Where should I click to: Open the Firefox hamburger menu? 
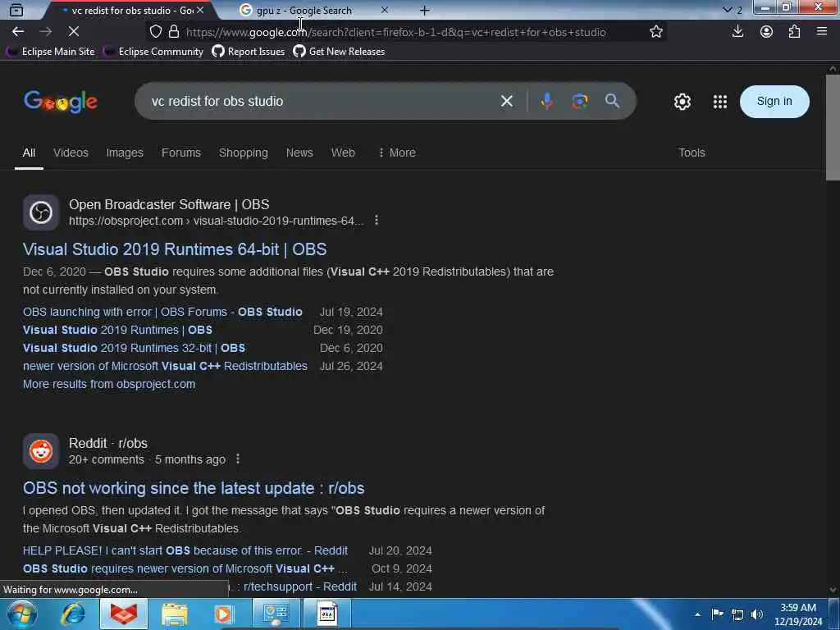pos(822,32)
